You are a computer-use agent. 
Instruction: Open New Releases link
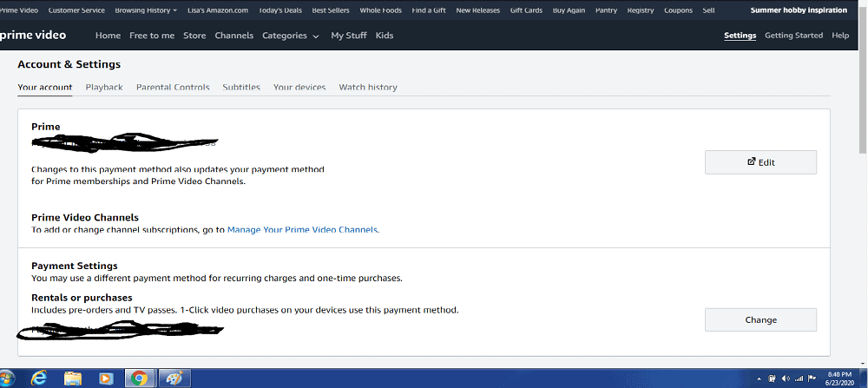click(477, 10)
